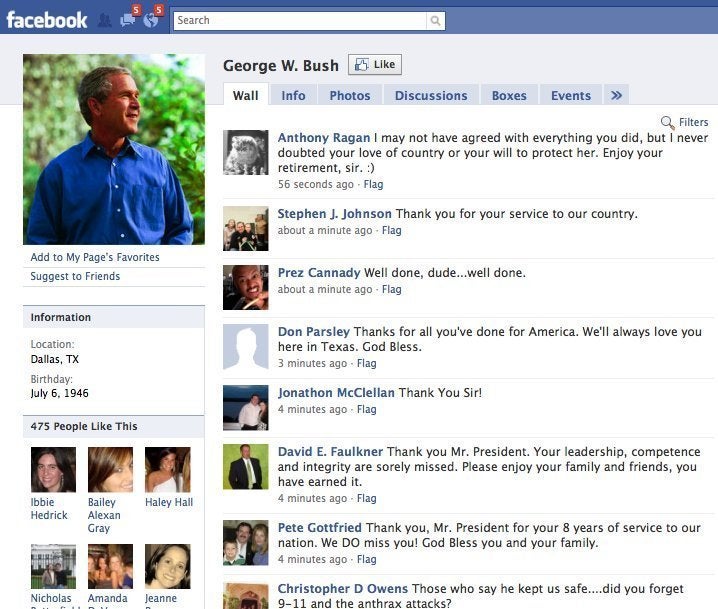This screenshot has height=609, width=718.
Task: Open Bailey Alexan Gray's name link
Action: (x=104, y=515)
